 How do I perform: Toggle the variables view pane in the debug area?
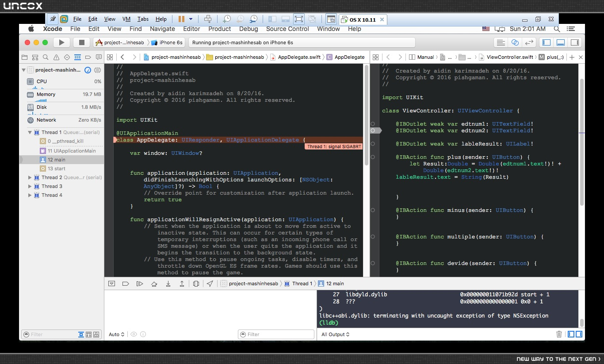pos(571,334)
